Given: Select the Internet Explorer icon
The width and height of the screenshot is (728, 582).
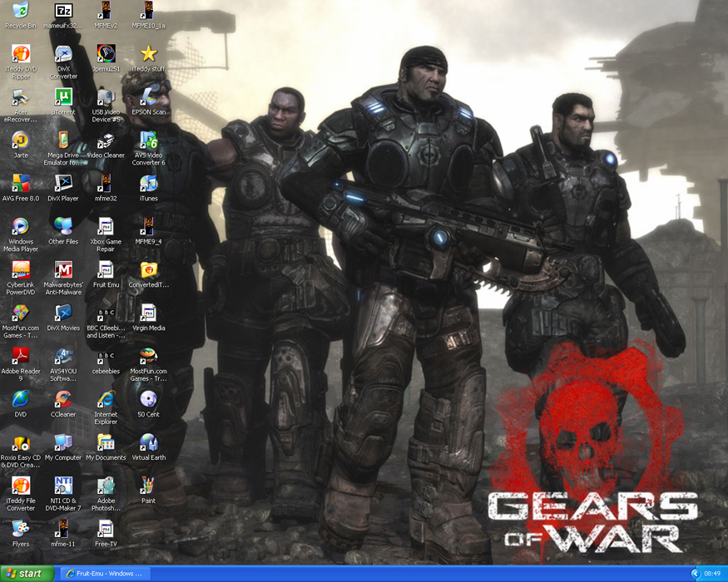Looking at the screenshot, I should pyautogui.click(x=106, y=399).
